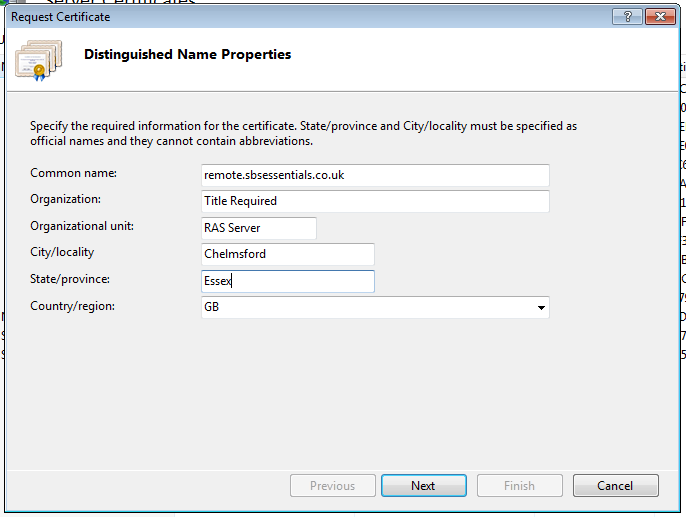
Task: Select the Organizational unit field with RAS Server
Action: (x=259, y=228)
